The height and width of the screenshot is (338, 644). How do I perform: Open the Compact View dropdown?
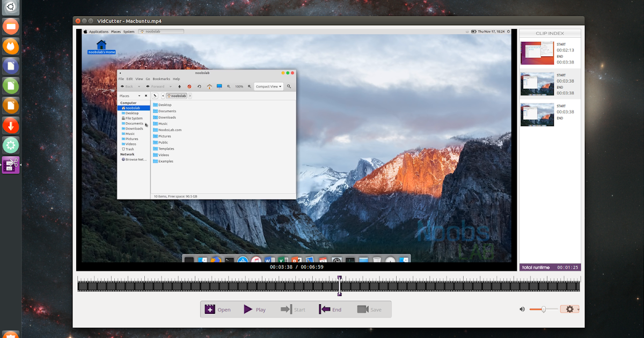[268, 86]
